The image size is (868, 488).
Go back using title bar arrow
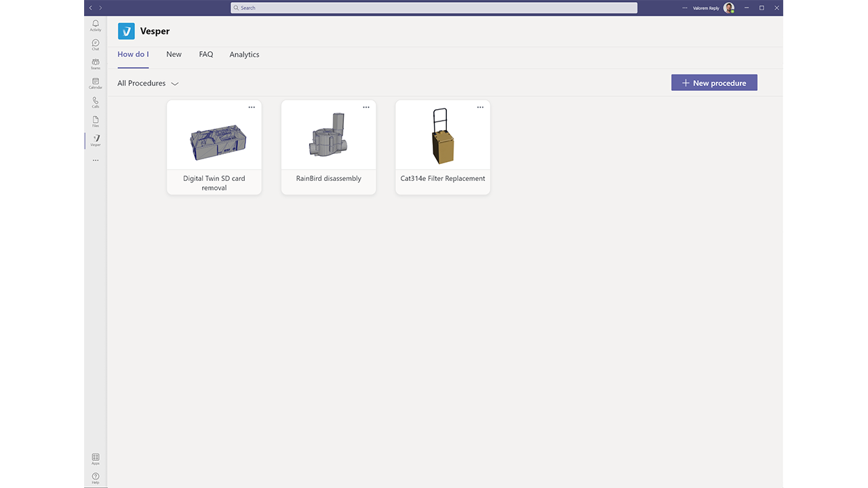(91, 7)
